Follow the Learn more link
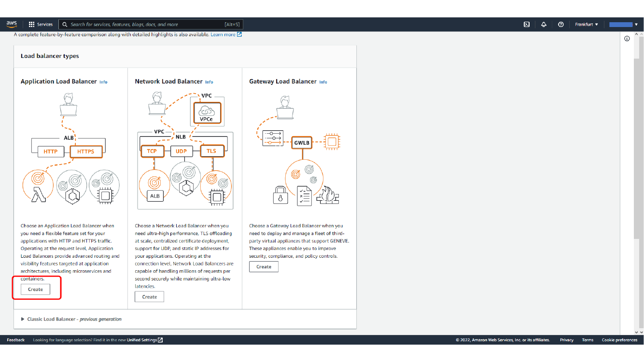 coord(223,34)
